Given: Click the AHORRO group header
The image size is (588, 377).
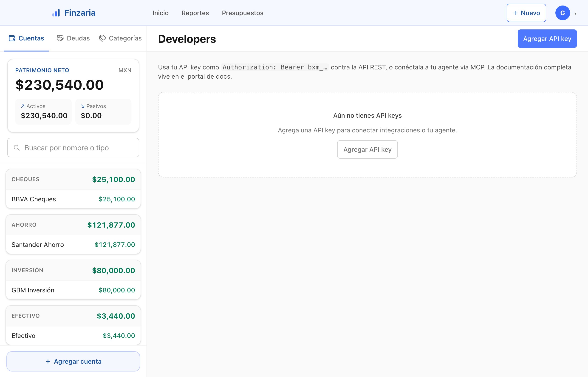Looking at the screenshot, I should tap(73, 225).
